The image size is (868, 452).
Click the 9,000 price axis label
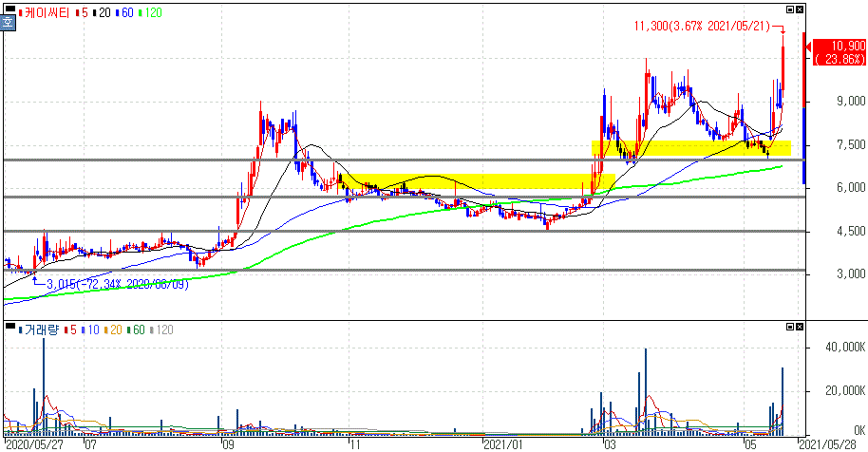pos(851,101)
